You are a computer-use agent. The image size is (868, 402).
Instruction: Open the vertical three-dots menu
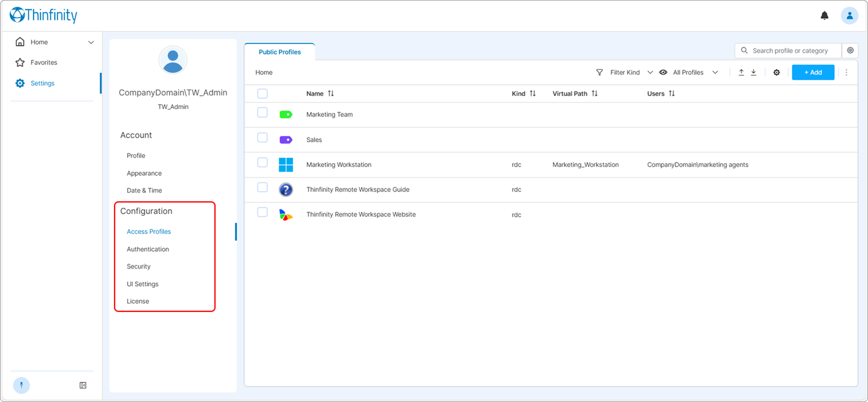coord(846,72)
